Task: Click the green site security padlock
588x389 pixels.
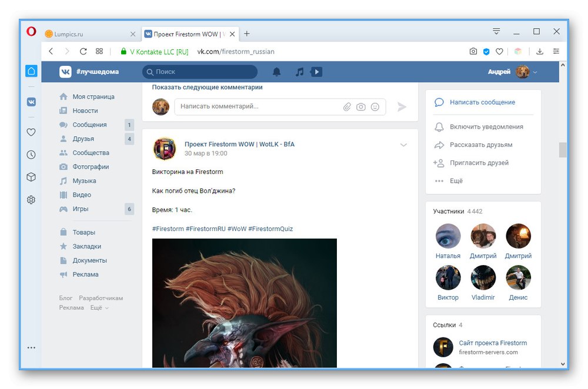Action: [x=123, y=51]
